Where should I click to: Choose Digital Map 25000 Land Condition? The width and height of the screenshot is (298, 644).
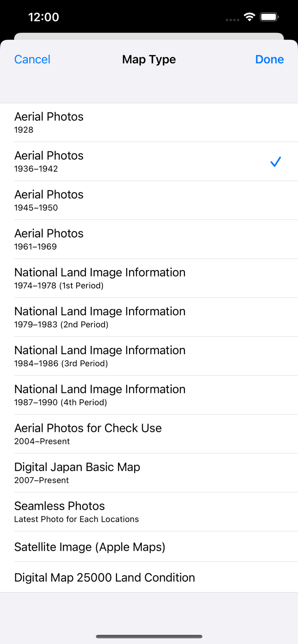[x=149, y=577]
